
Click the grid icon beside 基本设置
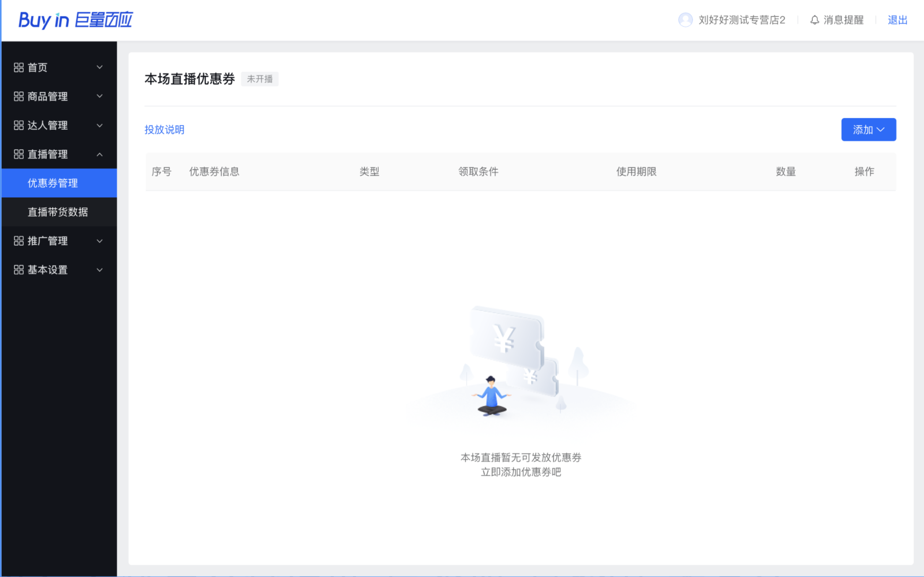point(19,270)
